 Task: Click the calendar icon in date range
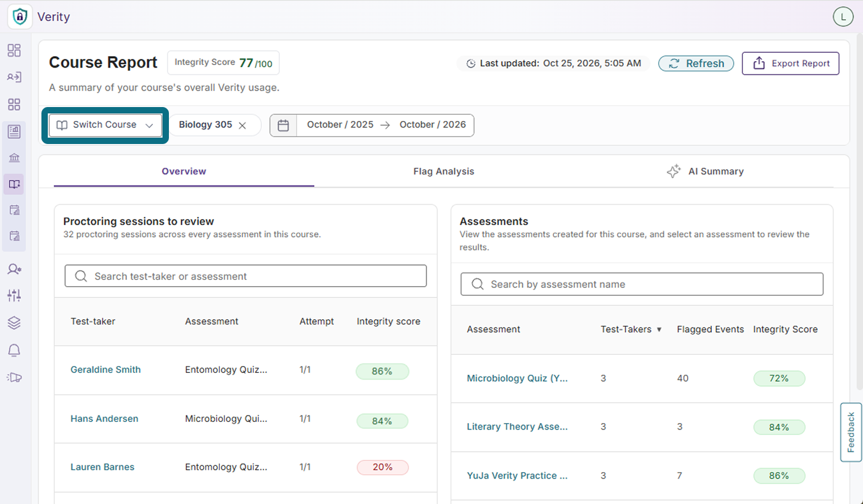point(284,126)
